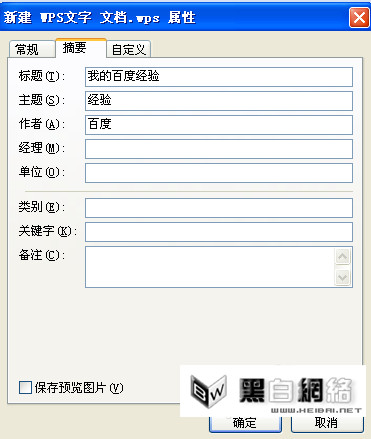This screenshot has height=439, width=371.
Task: Click the 取消 button
Action: point(327,423)
